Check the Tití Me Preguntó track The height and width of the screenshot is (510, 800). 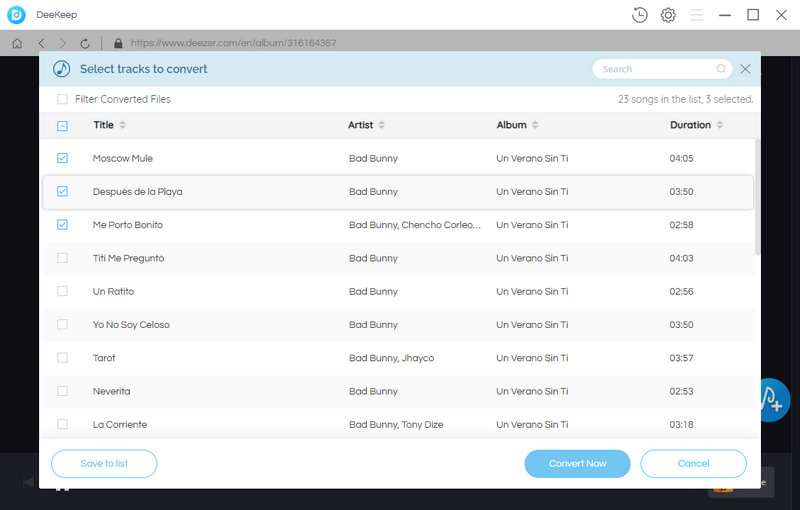pyautogui.click(x=62, y=258)
